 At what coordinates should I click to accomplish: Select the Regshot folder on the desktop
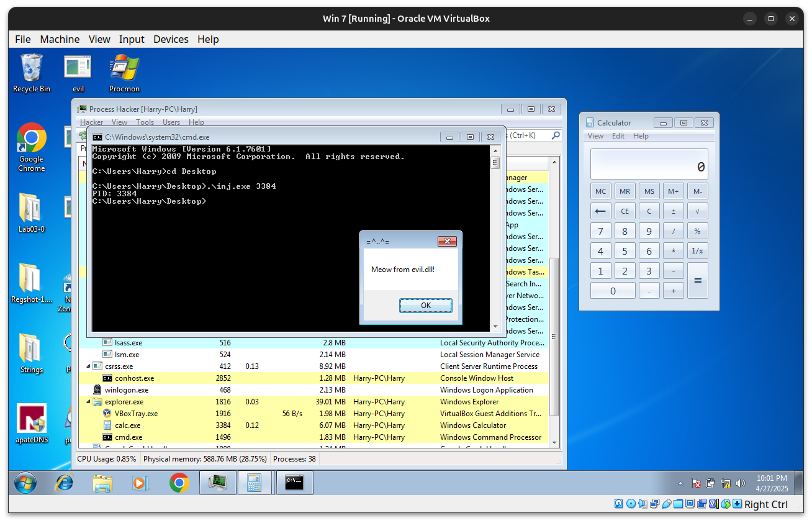click(x=31, y=283)
